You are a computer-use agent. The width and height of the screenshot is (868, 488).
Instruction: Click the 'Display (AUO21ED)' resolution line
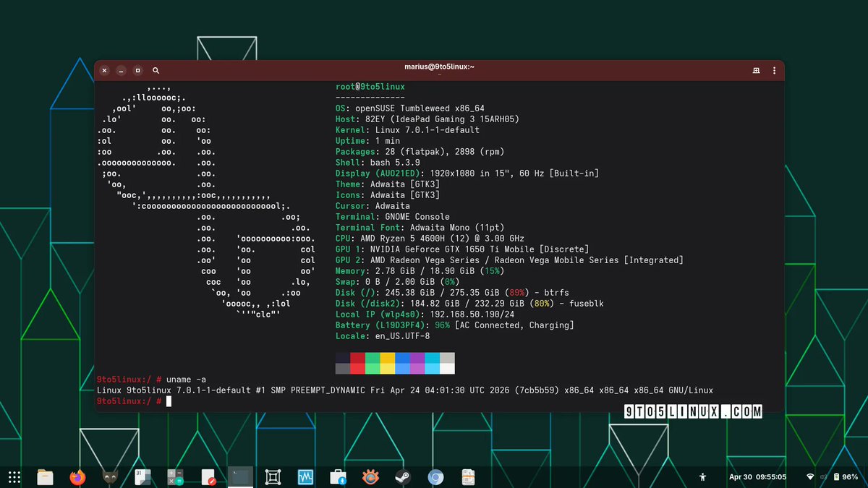coord(467,174)
